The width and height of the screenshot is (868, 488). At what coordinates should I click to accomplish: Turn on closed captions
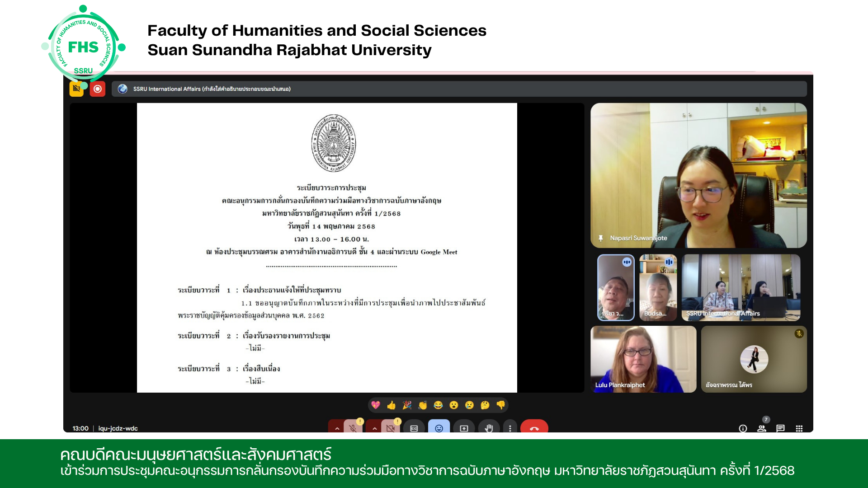pos(414,428)
